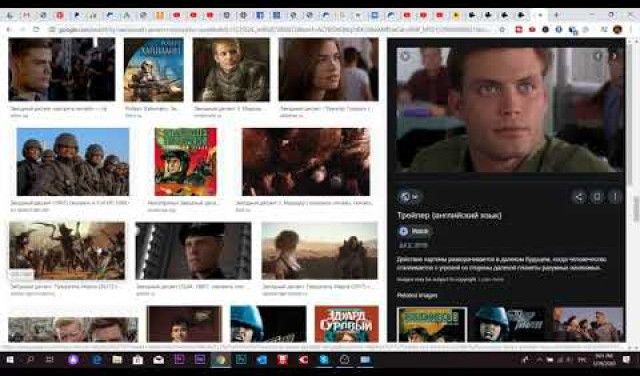This screenshot has width=640, height=376.
Task: Switch to Chrome on the taskbar
Action: point(220,360)
